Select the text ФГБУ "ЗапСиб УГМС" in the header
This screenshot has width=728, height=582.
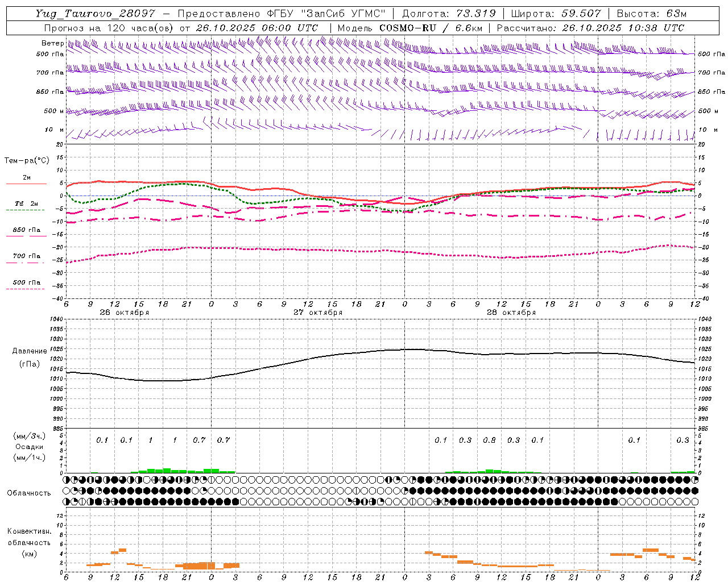[x=326, y=14]
